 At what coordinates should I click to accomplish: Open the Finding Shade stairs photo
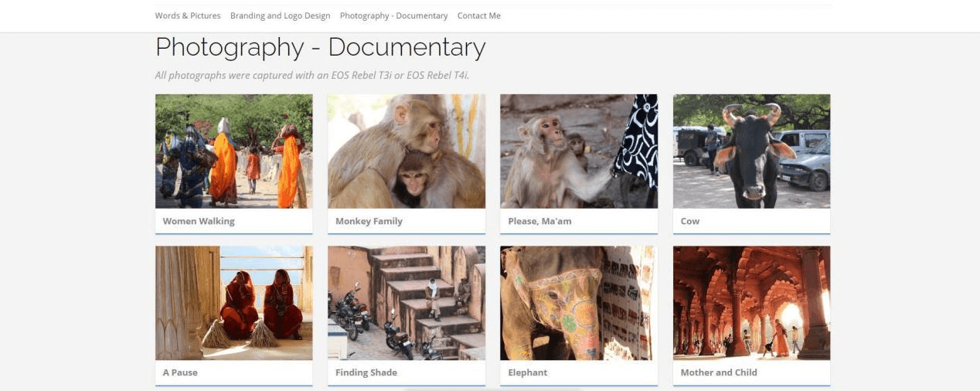[407, 303]
